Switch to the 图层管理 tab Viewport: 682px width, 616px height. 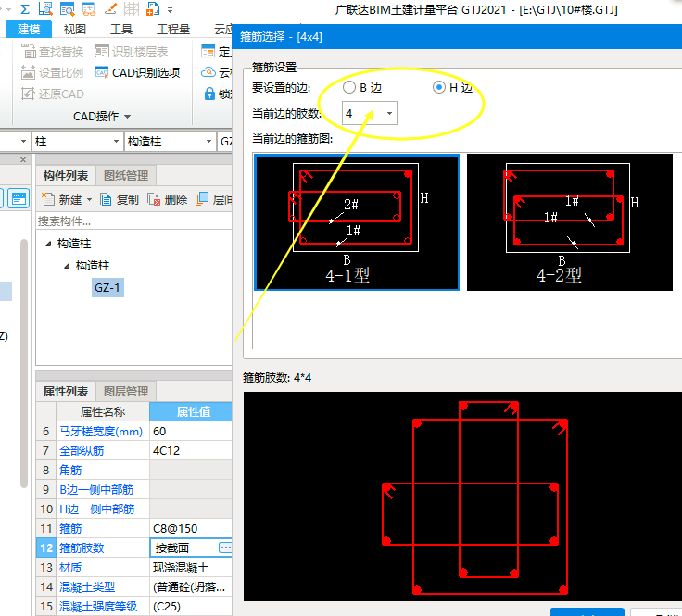coord(126,391)
